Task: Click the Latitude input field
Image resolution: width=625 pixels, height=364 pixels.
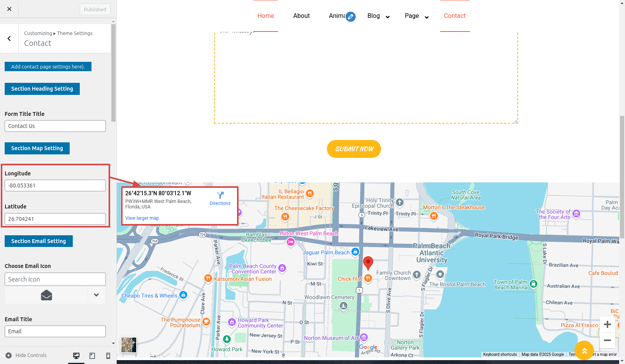Action: coord(55,219)
